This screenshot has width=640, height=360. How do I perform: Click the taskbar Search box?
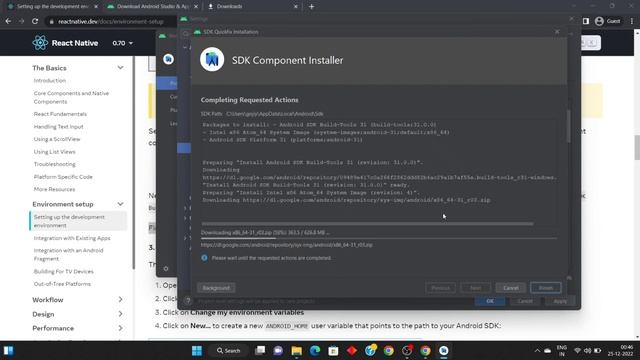(x=229, y=351)
